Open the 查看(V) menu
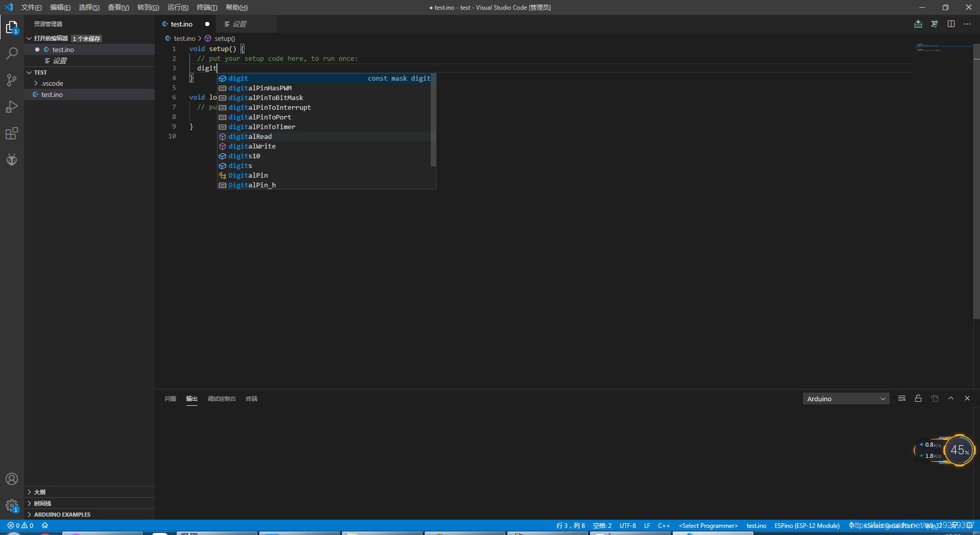The width and height of the screenshot is (980, 535). pyautogui.click(x=118, y=7)
